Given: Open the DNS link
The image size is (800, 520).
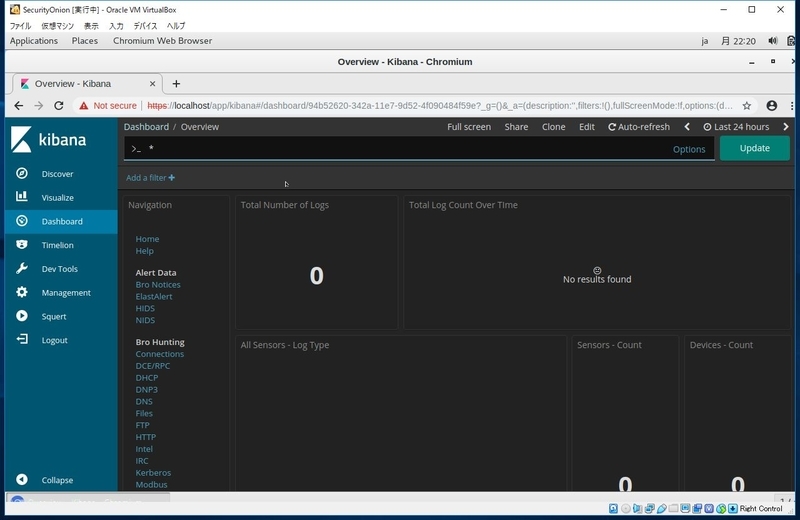Looking at the screenshot, I should (x=144, y=401).
